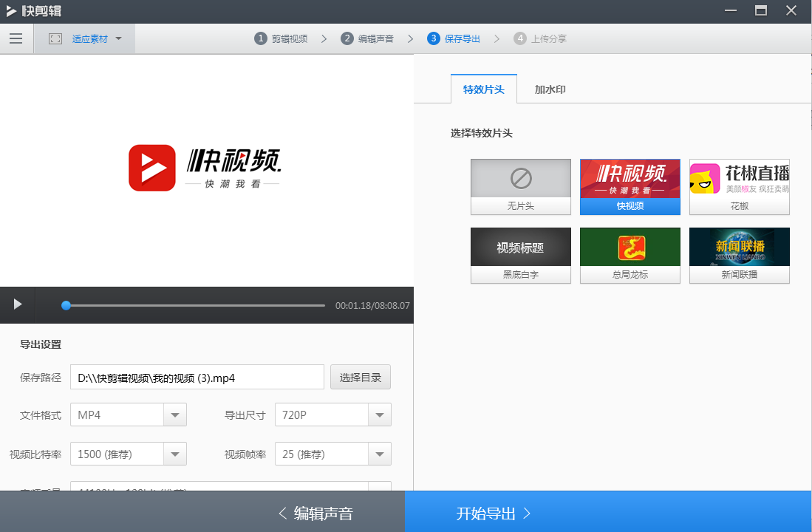The width and height of the screenshot is (812, 532).
Task: Open the 文件格式 MP4 dropdown
Action: click(x=129, y=415)
